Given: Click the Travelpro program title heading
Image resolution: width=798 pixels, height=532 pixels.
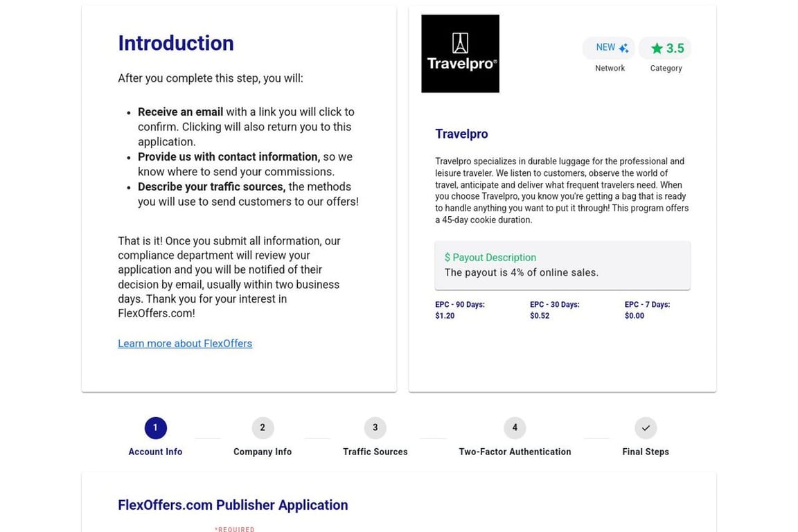Looking at the screenshot, I should pos(461,134).
